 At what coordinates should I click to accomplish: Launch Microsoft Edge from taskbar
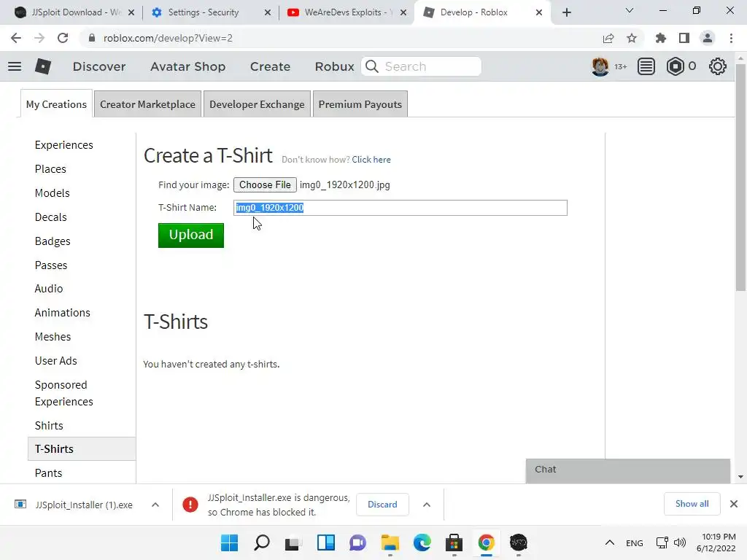422,542
